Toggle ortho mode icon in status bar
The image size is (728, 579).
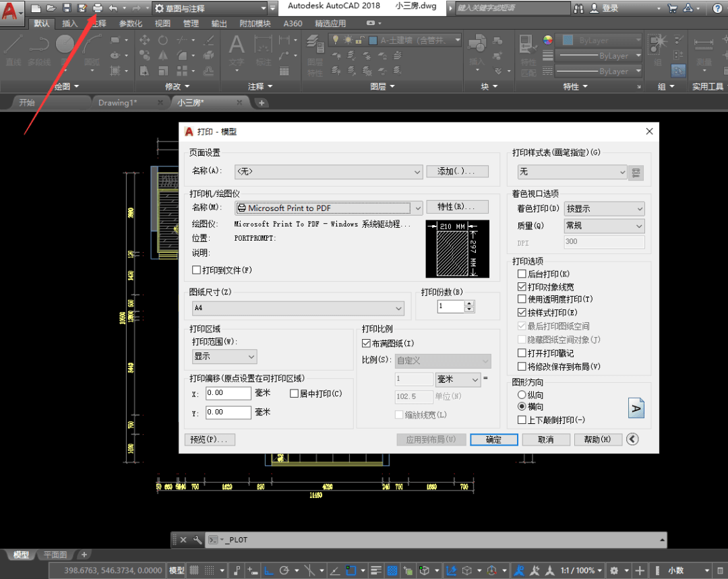coord(268,570)
